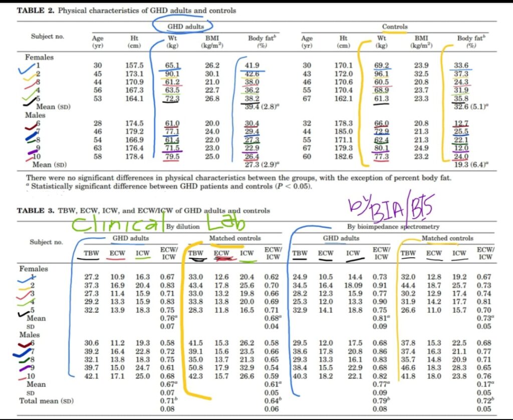Click the 'TABLE 2' title text
Viewport: 513px width, 420px height.
36,11
